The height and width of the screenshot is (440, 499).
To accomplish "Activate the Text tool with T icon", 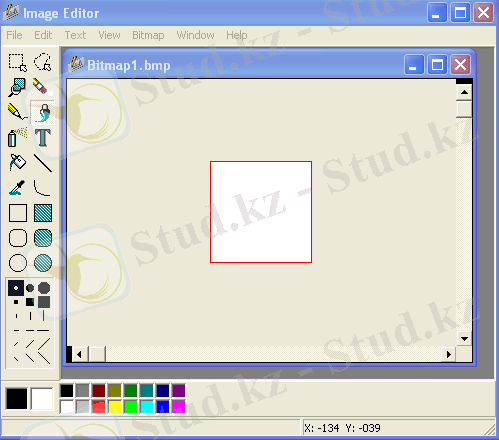I will 43,137.
